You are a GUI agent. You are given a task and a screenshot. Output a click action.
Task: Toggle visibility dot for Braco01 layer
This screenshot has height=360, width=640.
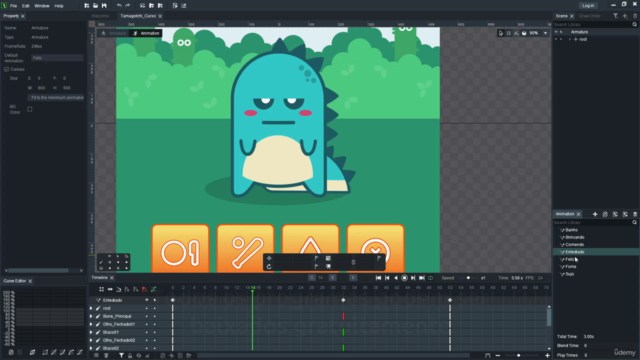coord(147,332)
